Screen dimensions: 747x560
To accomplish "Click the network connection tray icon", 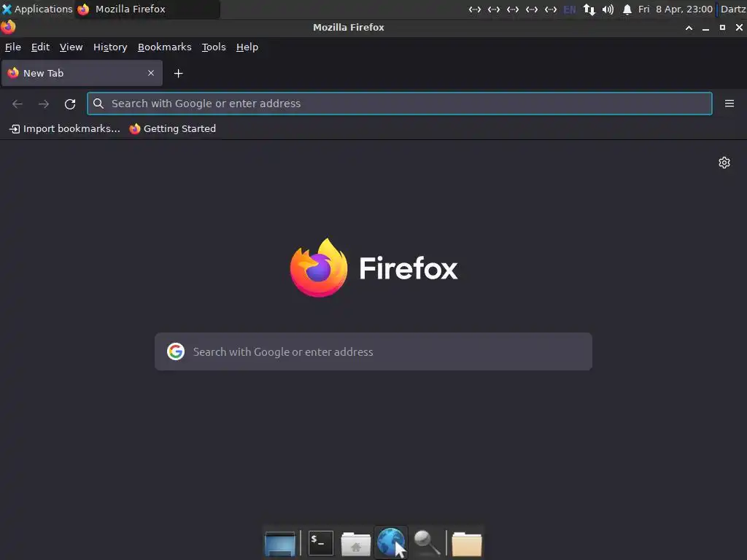I will tap(589, 9).
